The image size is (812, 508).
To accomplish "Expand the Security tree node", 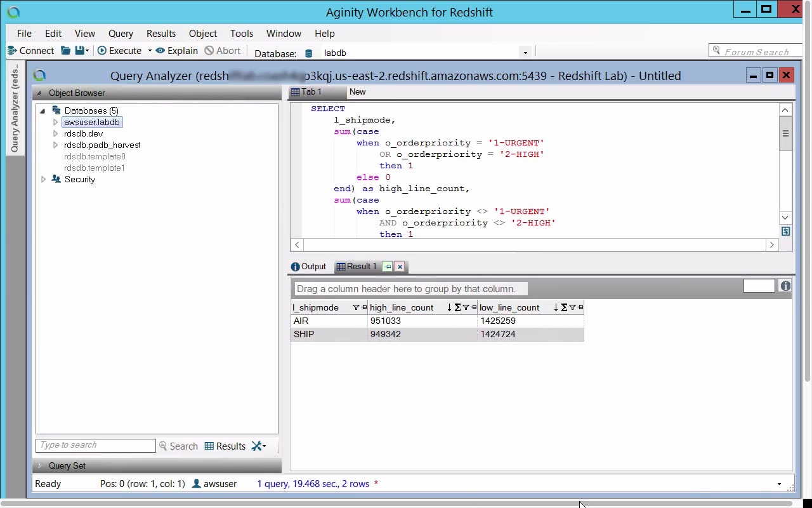I will [x=43, y=180].
